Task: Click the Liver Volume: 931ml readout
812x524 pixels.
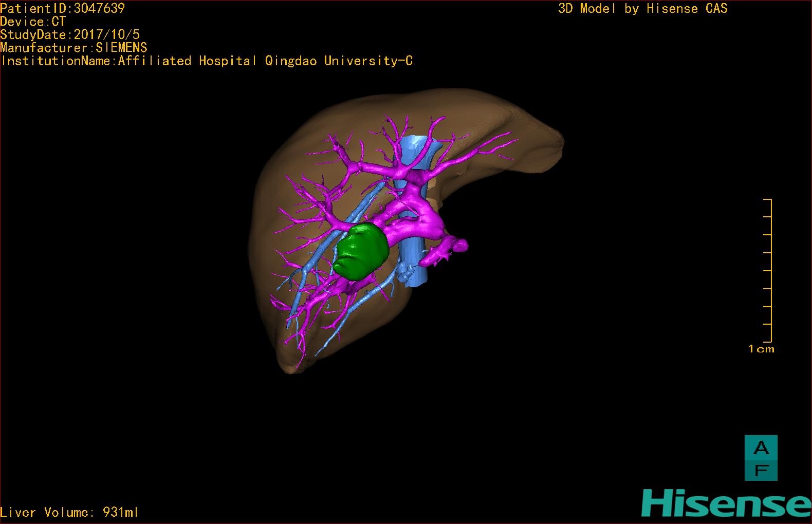Action: (69, 512)
